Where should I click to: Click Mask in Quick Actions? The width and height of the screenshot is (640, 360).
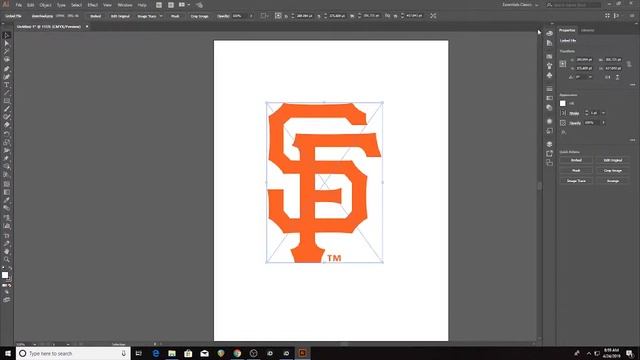pos(576,171)
